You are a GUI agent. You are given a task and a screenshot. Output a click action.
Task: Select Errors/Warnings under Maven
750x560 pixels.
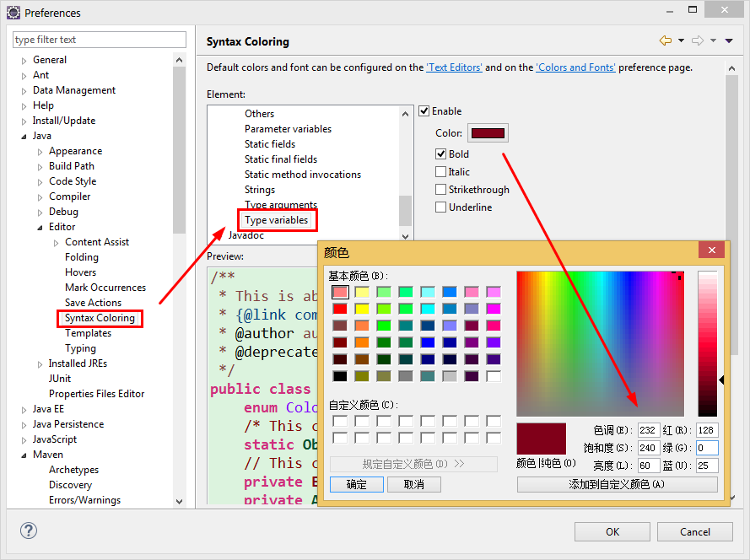click(84, 500)
